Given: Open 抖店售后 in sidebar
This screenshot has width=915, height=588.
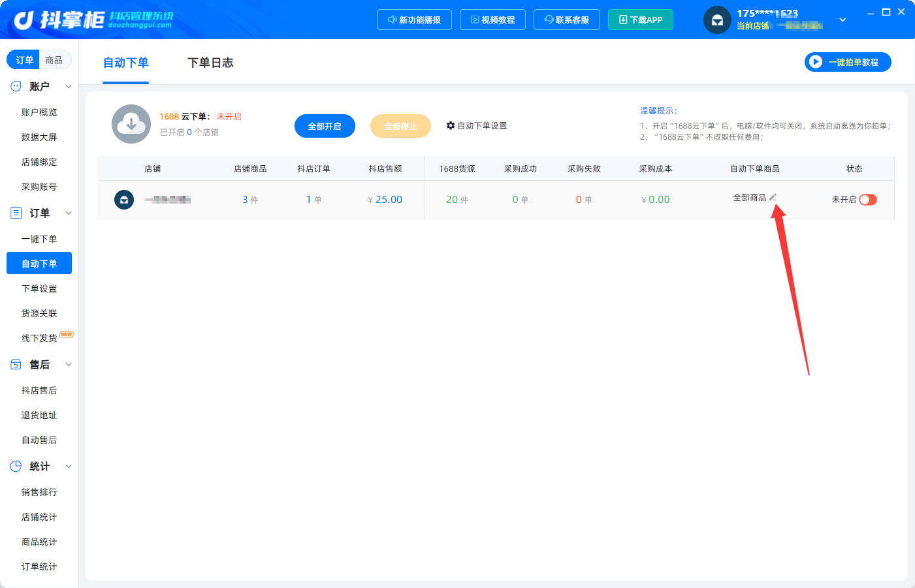Looking at the screenshot, I should 39,390.
